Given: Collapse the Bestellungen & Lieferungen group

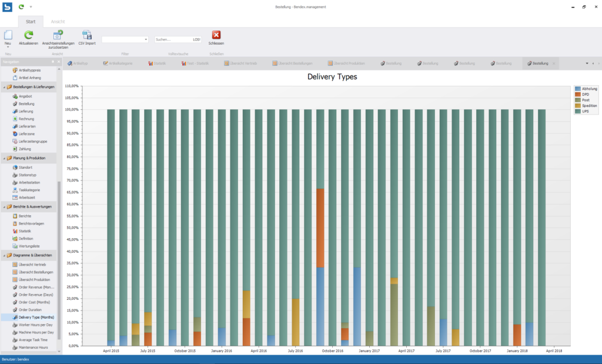Looking at the screenshot, I should click(x=4, y=87).
